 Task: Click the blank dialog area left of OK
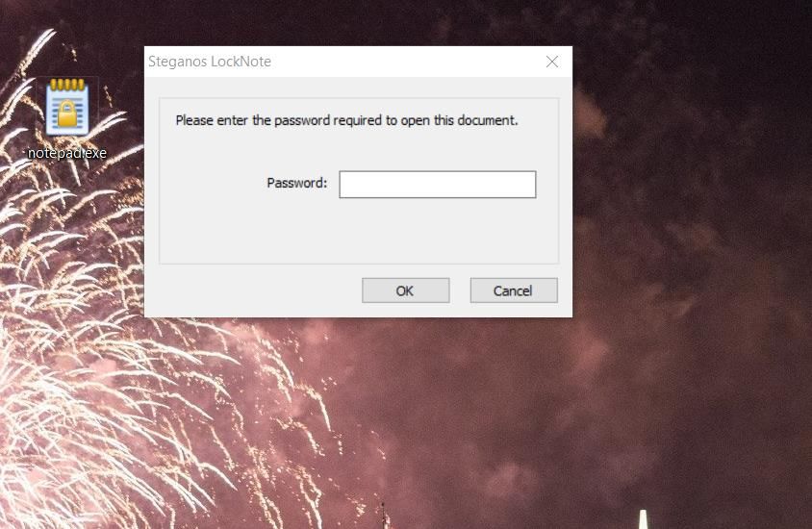(254, 290)
